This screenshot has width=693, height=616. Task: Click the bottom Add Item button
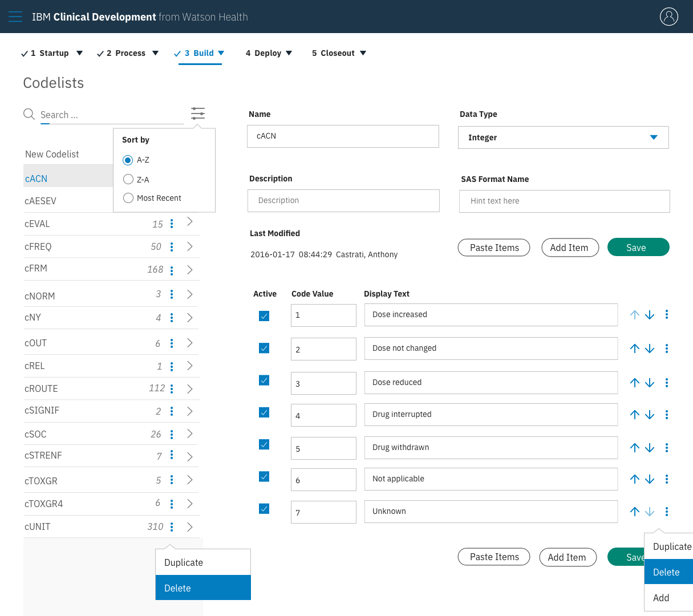[x=568, y=557]
